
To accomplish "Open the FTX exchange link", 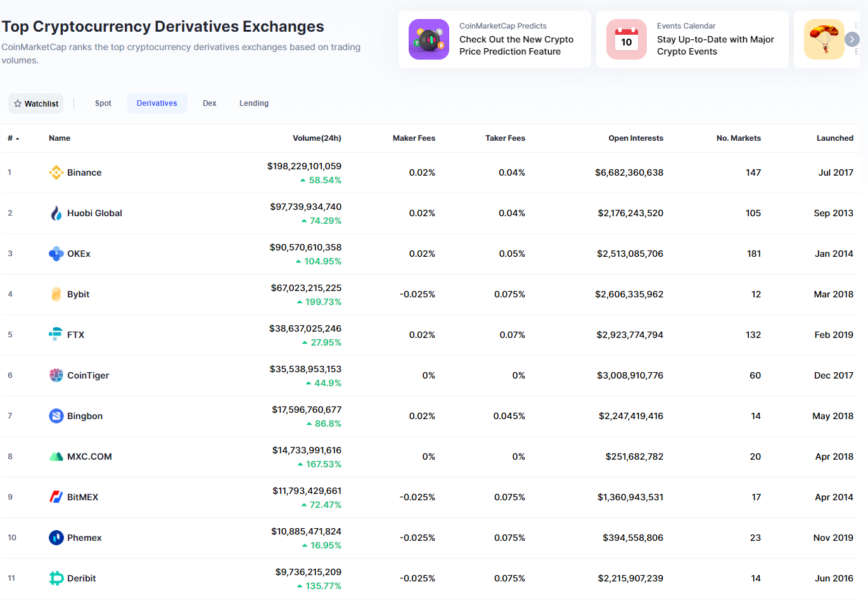I will click(75, 335).
